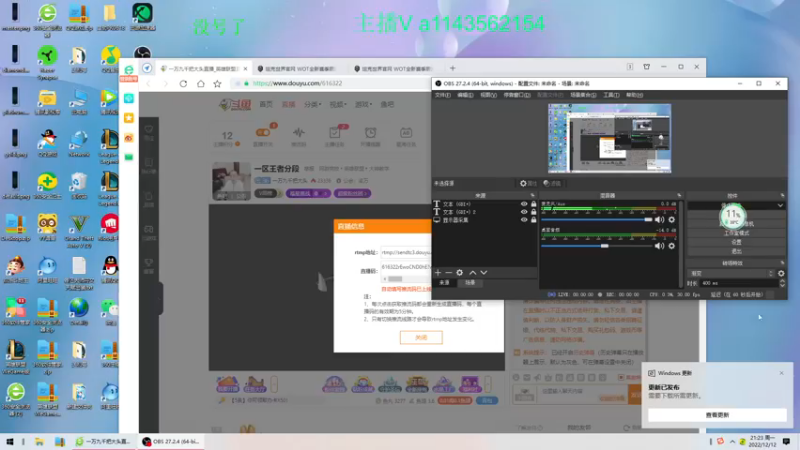This screenshot has height=450, width=800.
Task: Mute the desktop audio channel in mixer
Action: click(660, 246)
